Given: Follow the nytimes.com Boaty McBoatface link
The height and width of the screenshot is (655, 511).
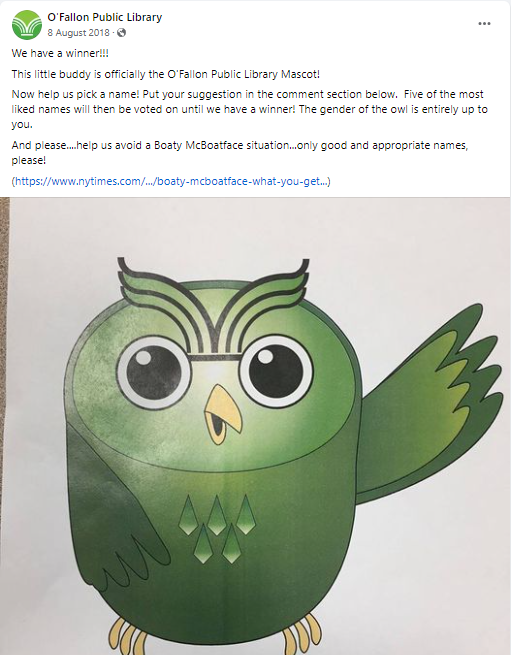Looking at the screenshot, I should pyautogui.click(x=171, y=181).
